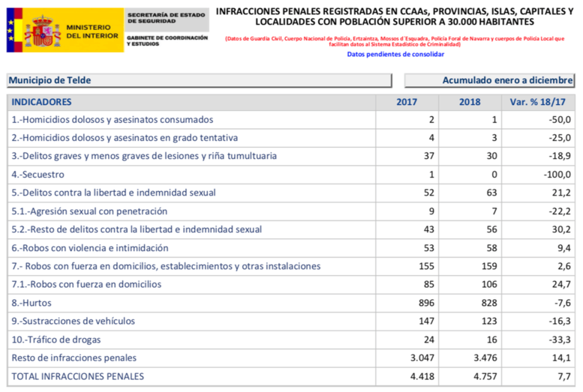Click 'Datos pendientes de consolidar' blue text
This screenshot has width=583, height=392.
click(395, 55)
